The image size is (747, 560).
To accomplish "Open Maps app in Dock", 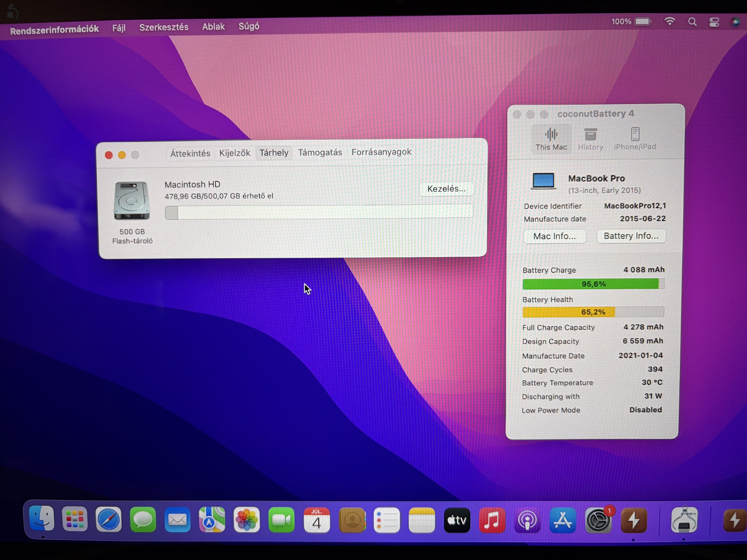I will pos(212,520).
